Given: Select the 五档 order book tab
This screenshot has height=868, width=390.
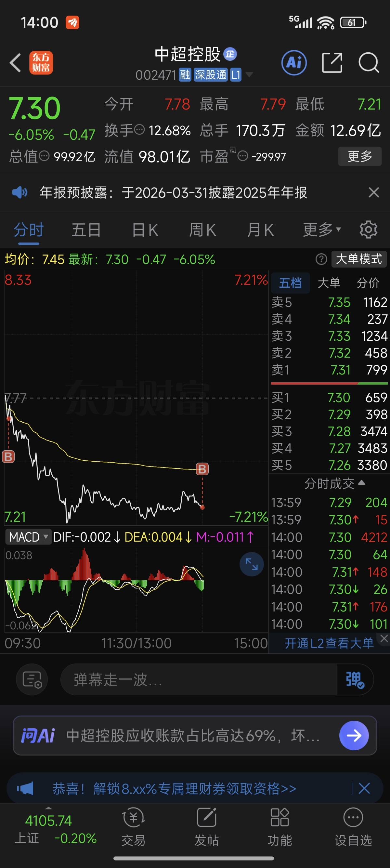Looking at the screenshot, I should tap(290, 283).
